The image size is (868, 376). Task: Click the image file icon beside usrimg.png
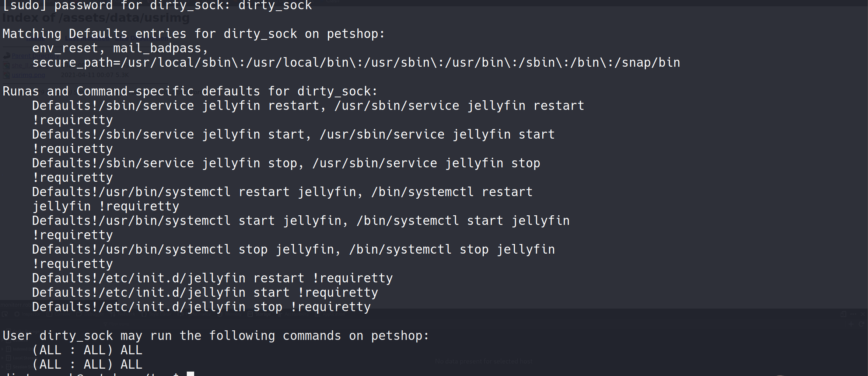click(7, 75)
